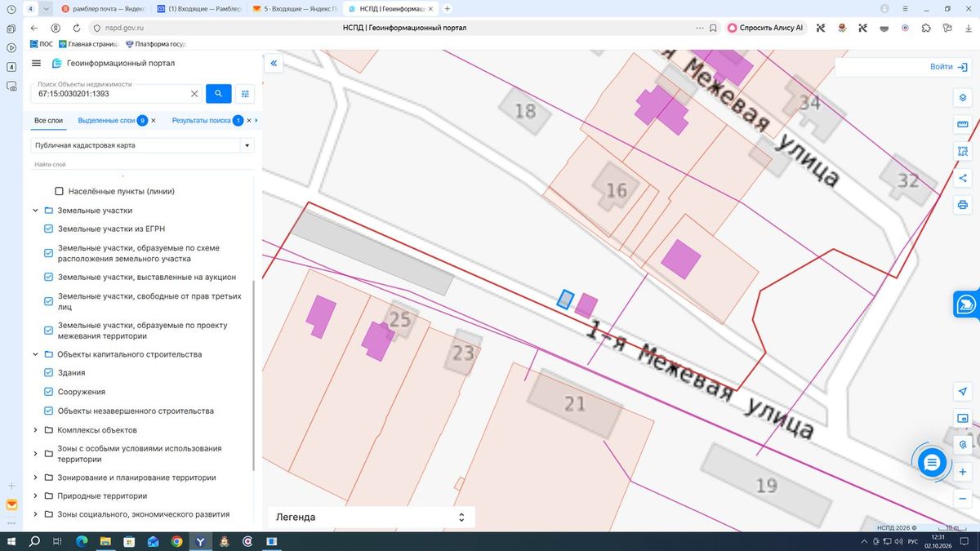Disable the Сооружения layer checkbox
Viewport: 980px width, 551px height.
(x=48, y=392)
